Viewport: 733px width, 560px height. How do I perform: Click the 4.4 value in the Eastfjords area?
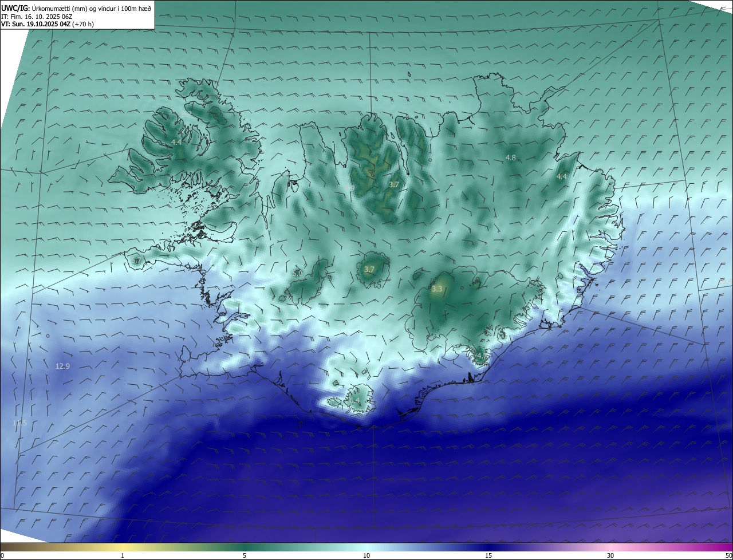click(x=562, y=177)
